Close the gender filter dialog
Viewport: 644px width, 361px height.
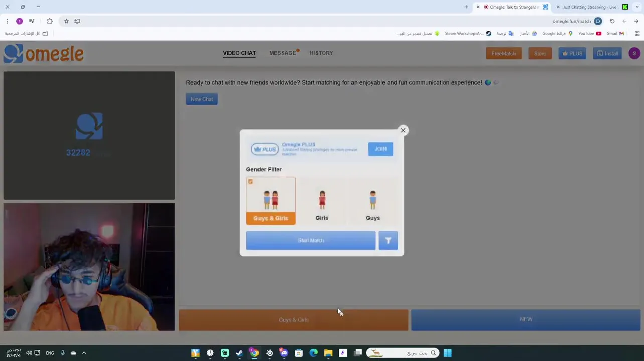click(403, 130)
